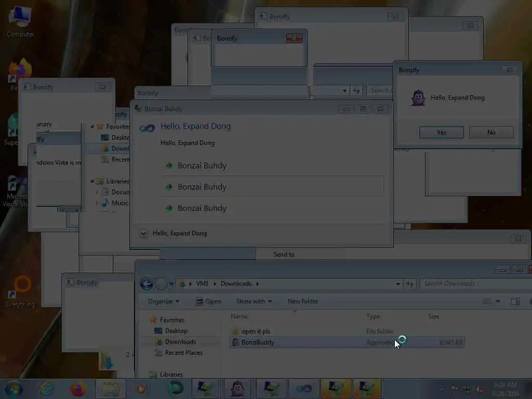Choose the highlighted Bonzai Buhdy command link

[x=272, y=187]
